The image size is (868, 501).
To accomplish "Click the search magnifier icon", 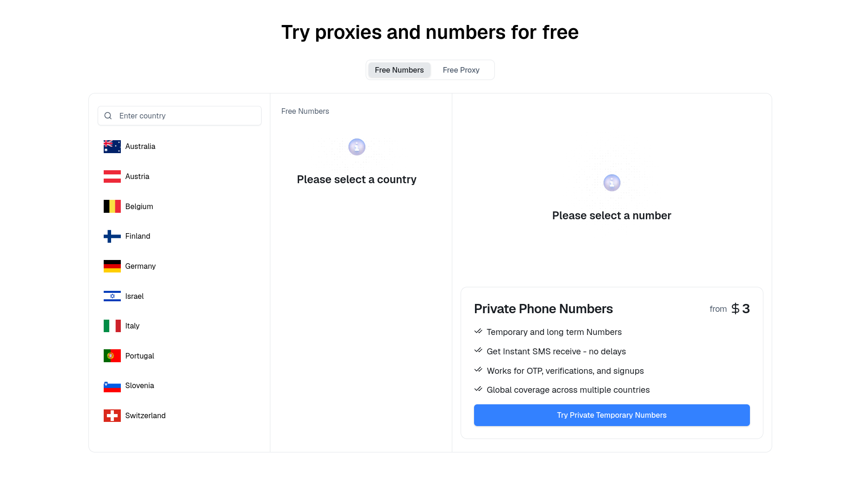I will (x=108, y=116).
